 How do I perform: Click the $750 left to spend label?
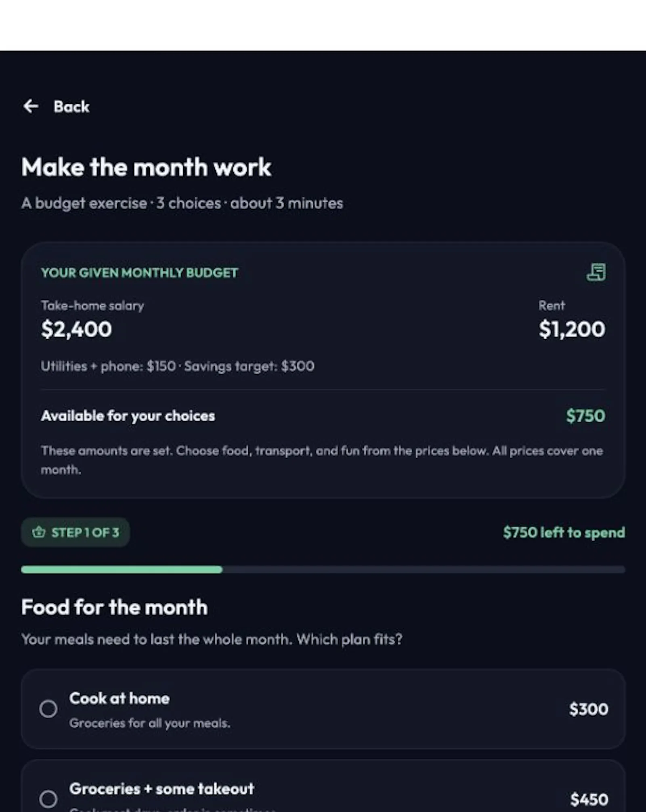[x=564, y=532]
